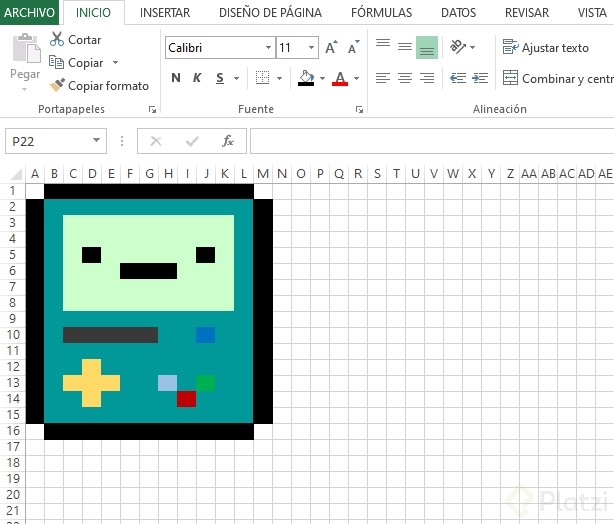Viewport: 614px width, 524px height.
Task: Decrease indent icon
Action: tap(457, 78)
